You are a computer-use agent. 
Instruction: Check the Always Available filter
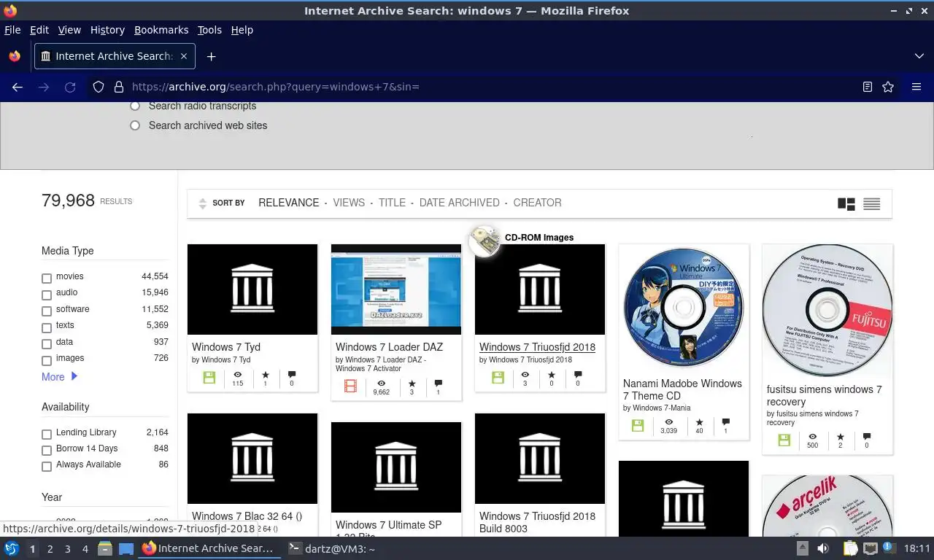(47, 466)
